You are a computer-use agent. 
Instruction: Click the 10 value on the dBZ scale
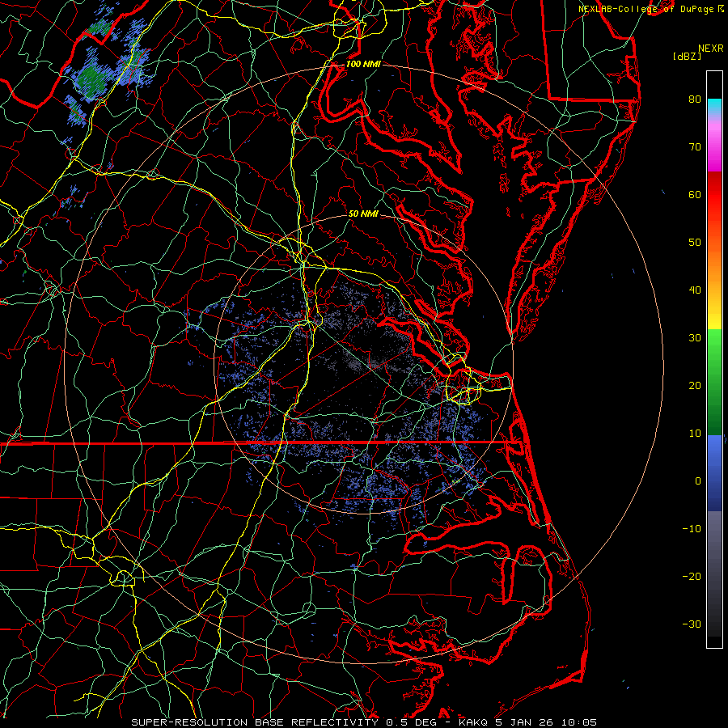pyautogui.click(x=695, y=434)
